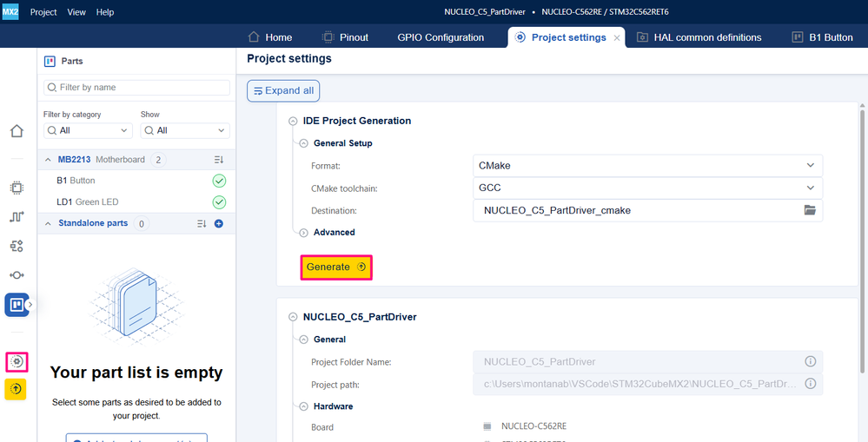Collapse the Standalone parts group
This screenshot has height=442, width=868.
pyautogui.click(x=47, y=223)
